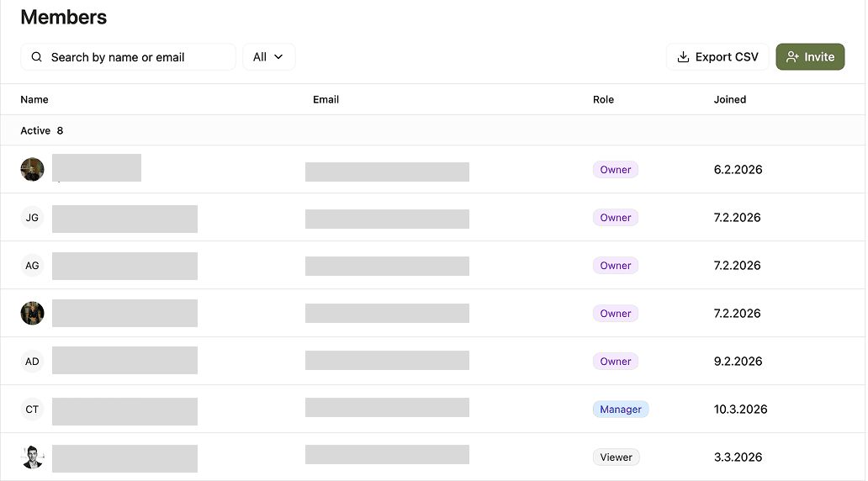868x481 pixels.
Task: Click the first member's photo avatar
Action: click(x=32, y=170)
